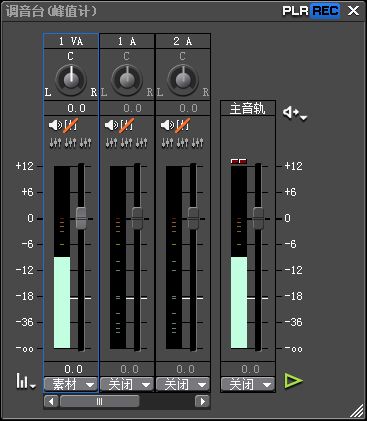Click the volume value field under track 1 A
Viewport: 367px width, 421px height.
coord(127,369)
